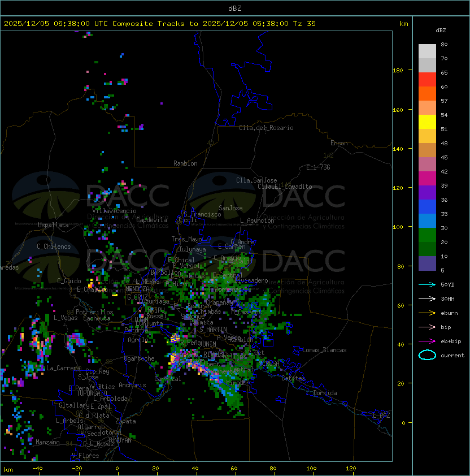Click the 140 km vertical axis tick label
The image size is (470, 476).
[x=398, y=149]
